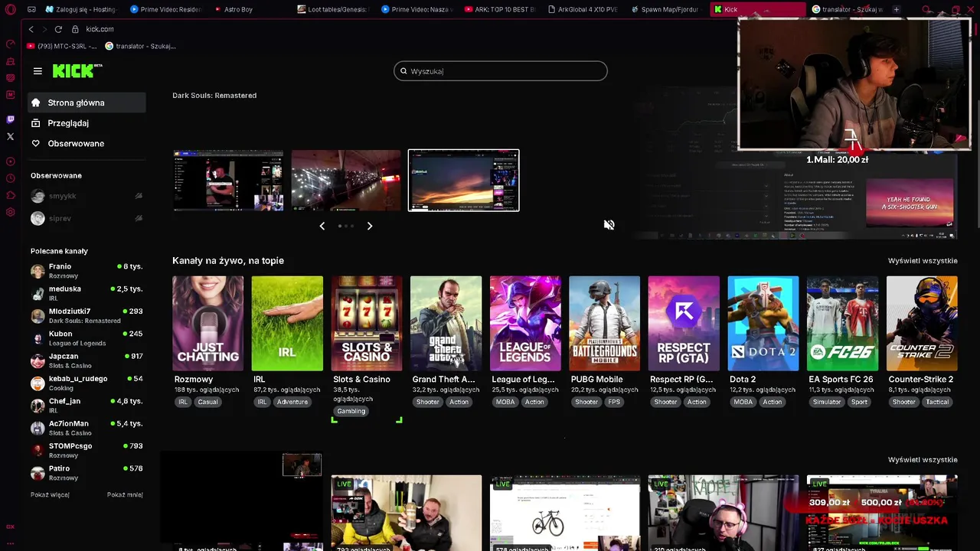Open PUBG Battlegrounds Mobile category card
The height and width of the screenshot is (551, 980).
click(604, 323)
